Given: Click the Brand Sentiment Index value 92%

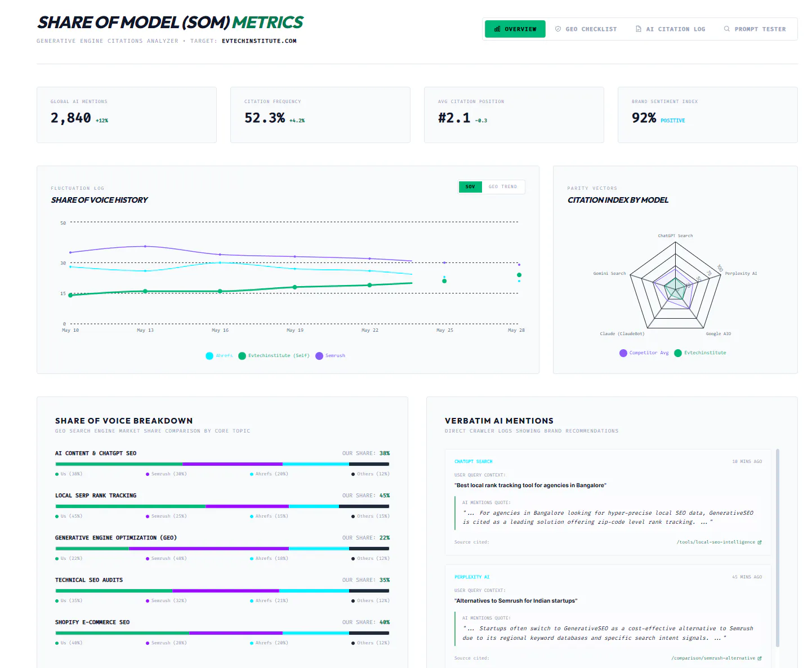Looking at the screenshot, I should [644, 118].
